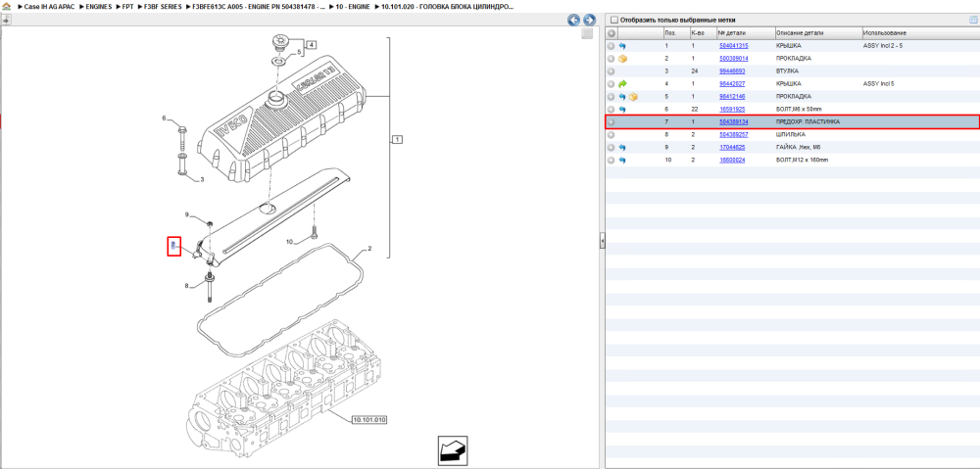
Task: Navigate to 'F3BF SERIES' breadcrumb
Action: [x=163, y=6]
